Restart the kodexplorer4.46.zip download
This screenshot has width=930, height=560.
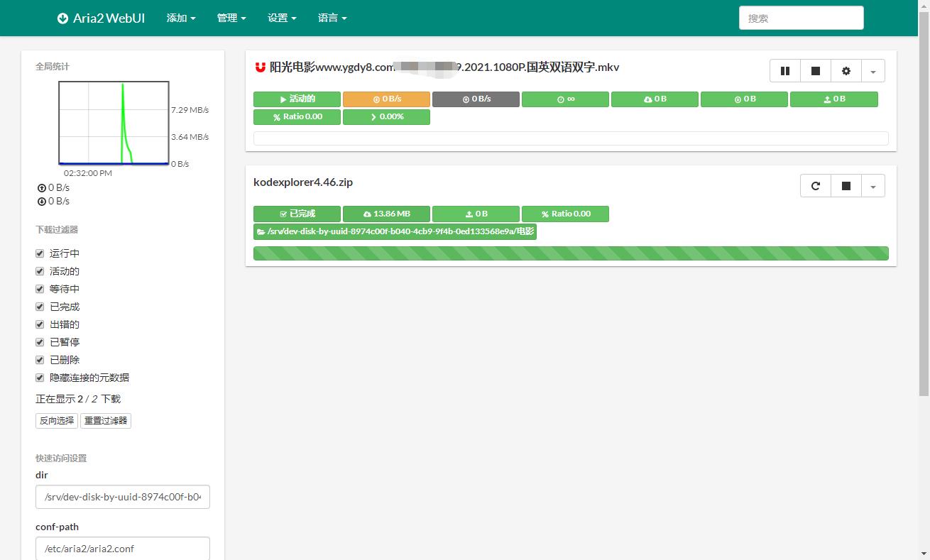(816, 186)
